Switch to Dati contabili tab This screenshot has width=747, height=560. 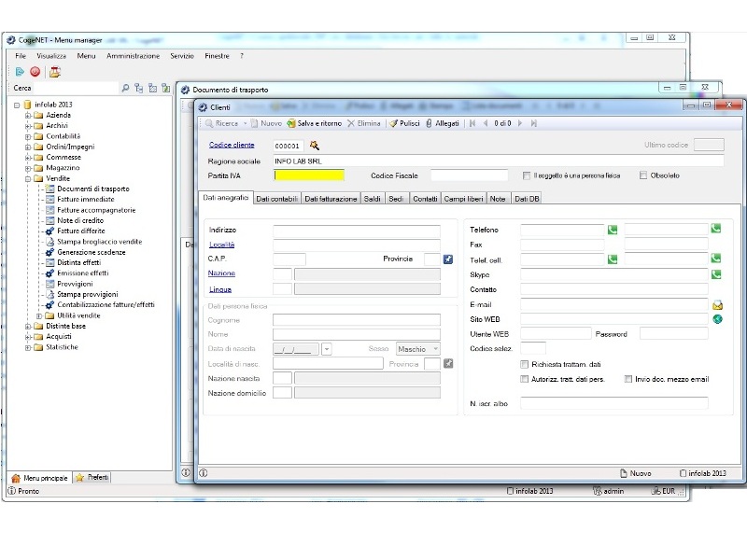[x=276, y=199]
